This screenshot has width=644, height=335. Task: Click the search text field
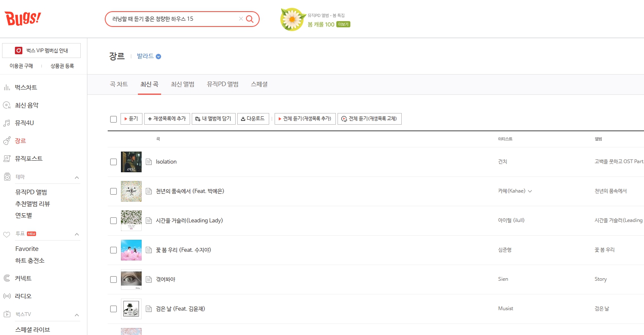tap(174, 19)
